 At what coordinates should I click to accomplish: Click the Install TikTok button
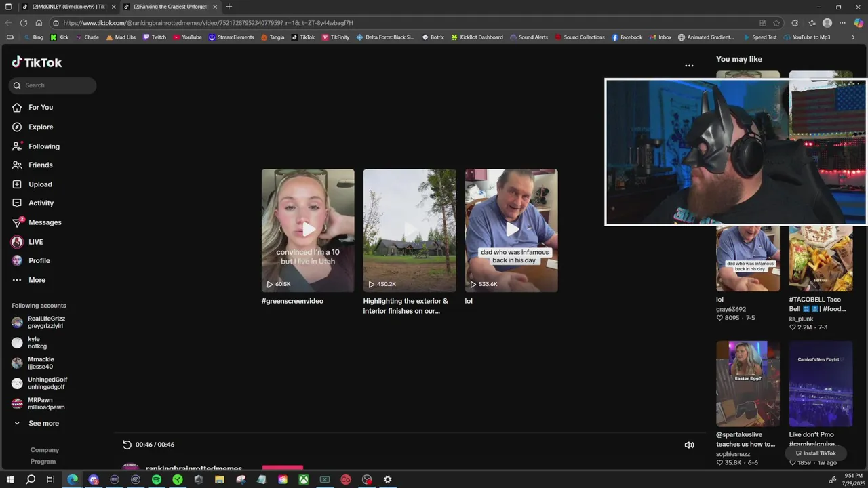tap(816, 453)
